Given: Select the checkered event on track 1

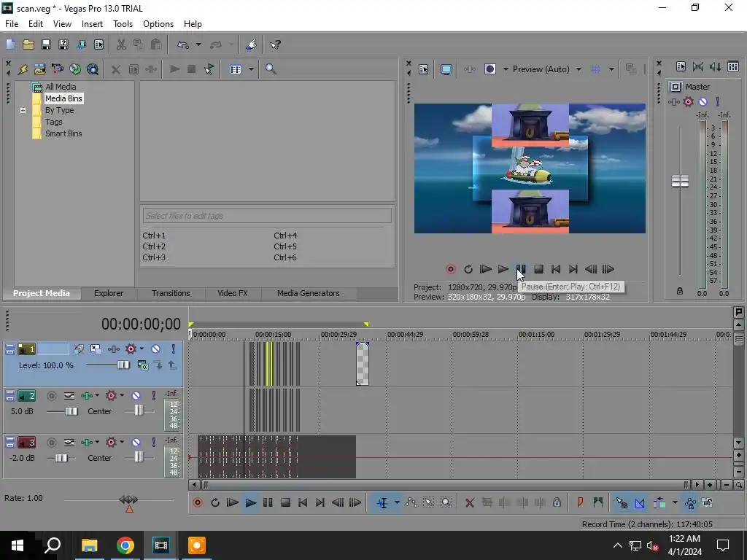Looking at the screenshot, I should pyautogui.click(x=363, y=364).
